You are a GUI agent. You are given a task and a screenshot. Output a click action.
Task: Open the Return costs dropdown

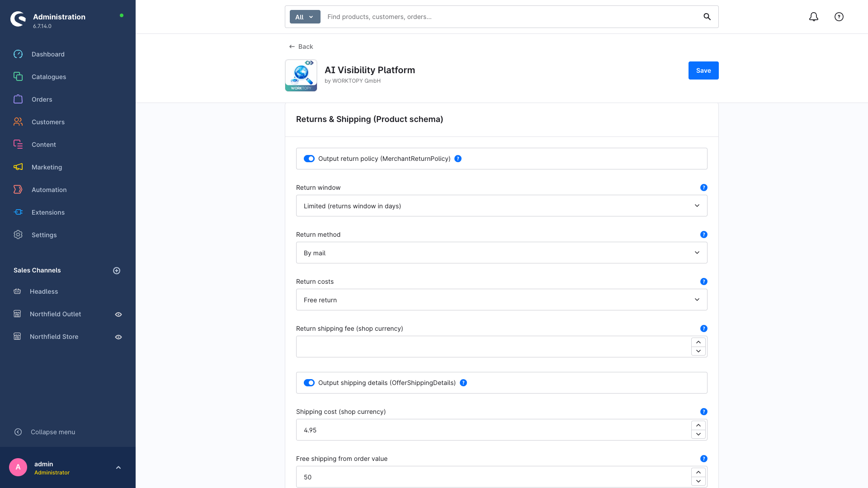click(501, 300)
